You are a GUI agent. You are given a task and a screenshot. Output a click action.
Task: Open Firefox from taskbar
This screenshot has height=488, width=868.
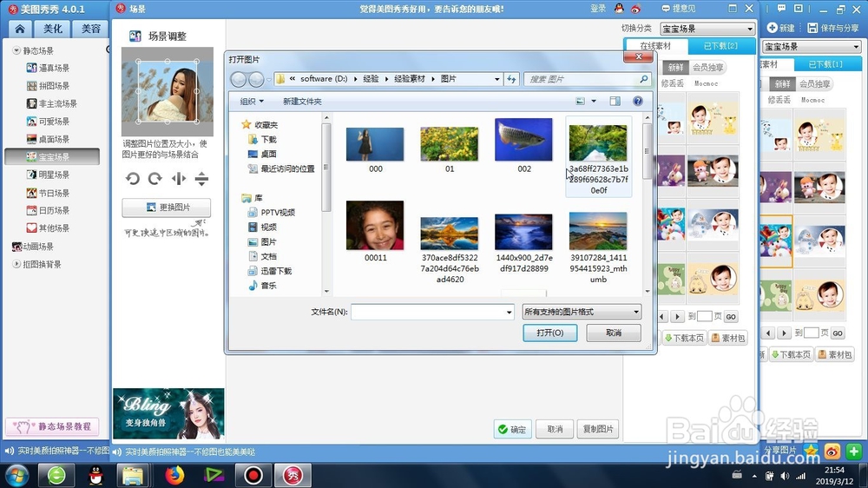174,475
